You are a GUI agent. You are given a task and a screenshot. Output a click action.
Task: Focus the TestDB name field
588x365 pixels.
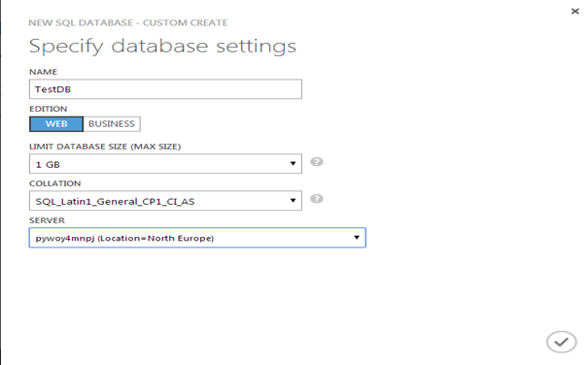pos(165,89)
